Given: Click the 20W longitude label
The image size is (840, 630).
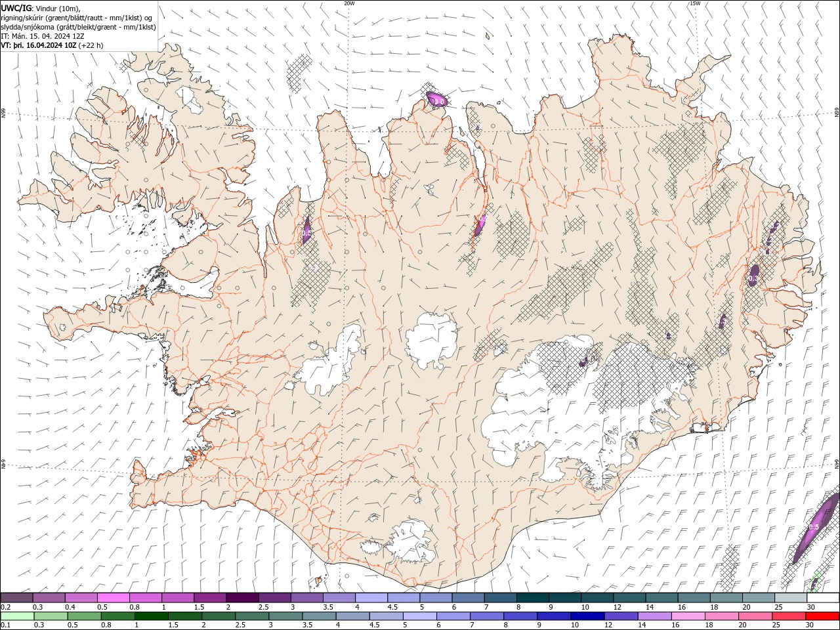Looking at the screenshot, I should coord(349,3).
